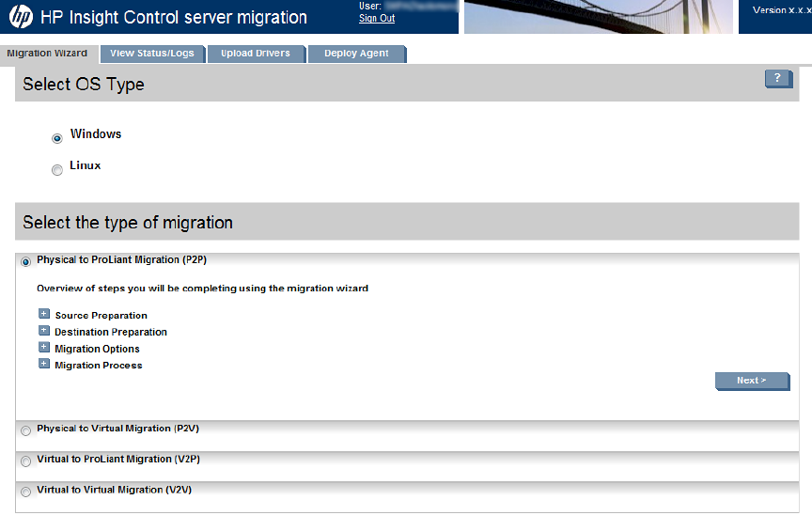Choose Virtual to ProLiant Migration (V2P)
The width and height of the screenshot is (812, 531).
pyautogui.click(x=25, y=461)
